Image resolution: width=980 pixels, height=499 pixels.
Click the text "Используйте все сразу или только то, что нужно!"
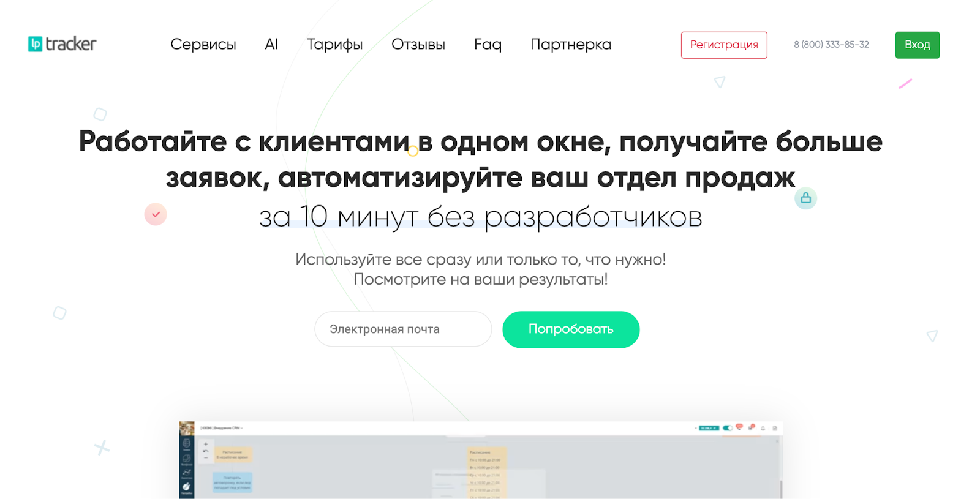point(481,260)
